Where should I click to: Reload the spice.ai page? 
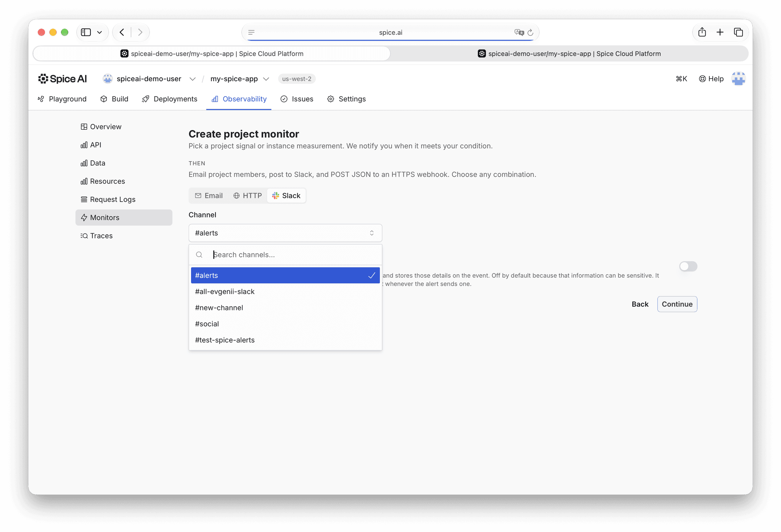530,32
